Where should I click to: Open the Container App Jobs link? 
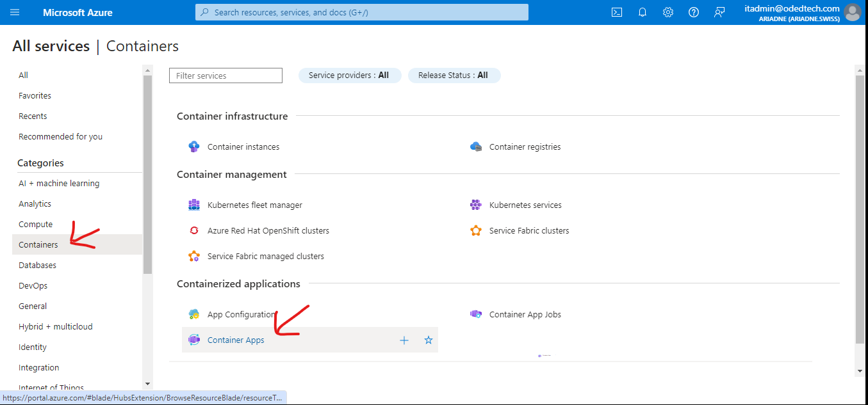click(x=525, y=314)
